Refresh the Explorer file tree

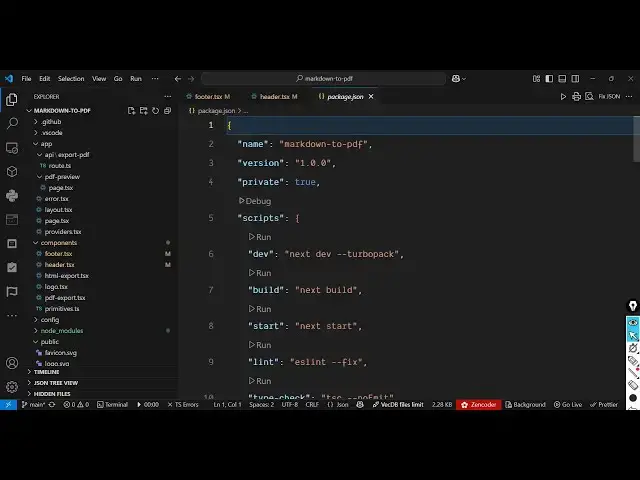(x=156, y=111)
